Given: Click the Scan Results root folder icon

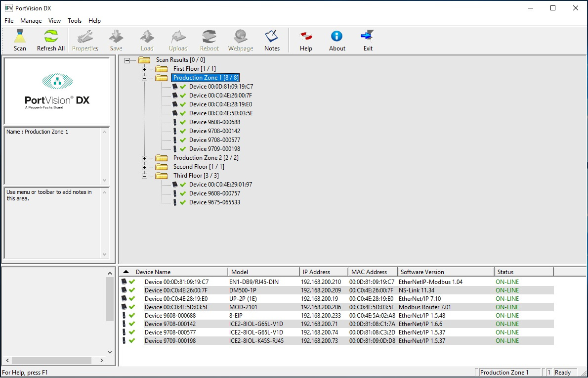Looking at the screenshot, I should (x=144, y=60).
